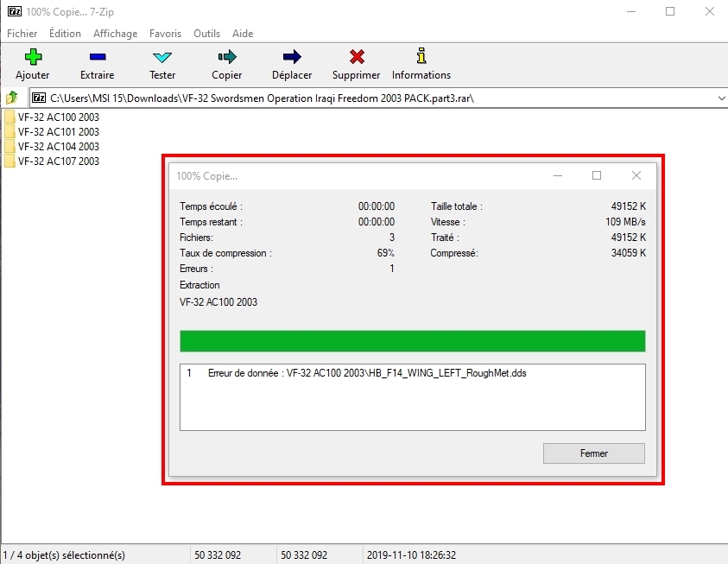Open the Outils menu

click(x=206, y=34)
